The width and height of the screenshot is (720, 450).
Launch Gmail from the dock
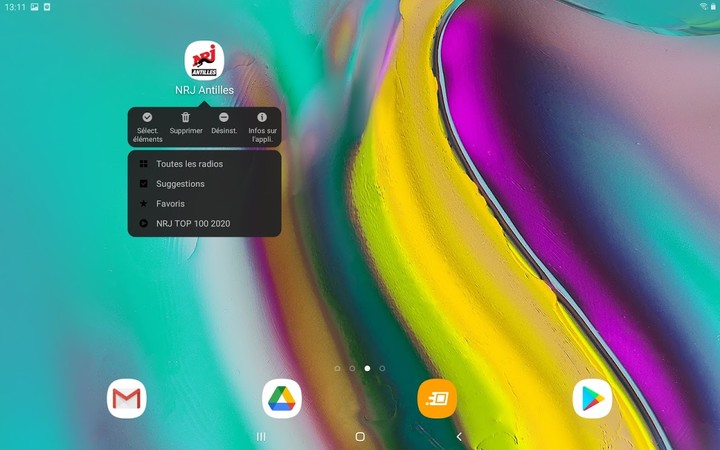126,399
